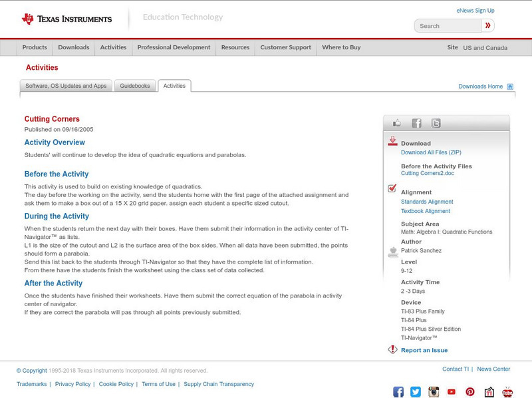Click the TI-83 Plus Family device text
This screenshot has width=532, height=398.
pyautogui.click(x=423, y=311)
